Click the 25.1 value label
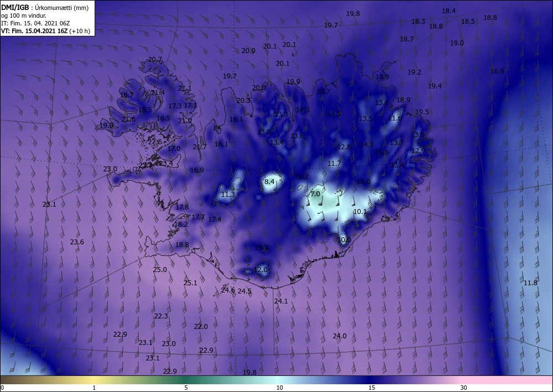 coord(190,283)
